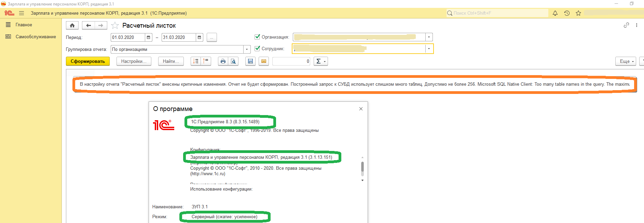Image resolution: width=644 pixels, height=223 pixels.
Task: Open report Настройки...
Action: (x=134, y=61)
